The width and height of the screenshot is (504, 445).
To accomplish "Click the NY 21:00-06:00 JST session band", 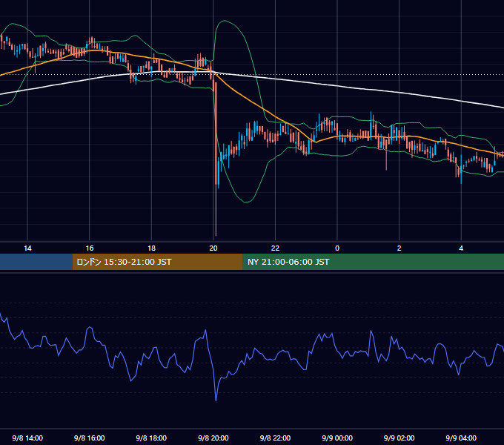I will click(x=373, y=262).
